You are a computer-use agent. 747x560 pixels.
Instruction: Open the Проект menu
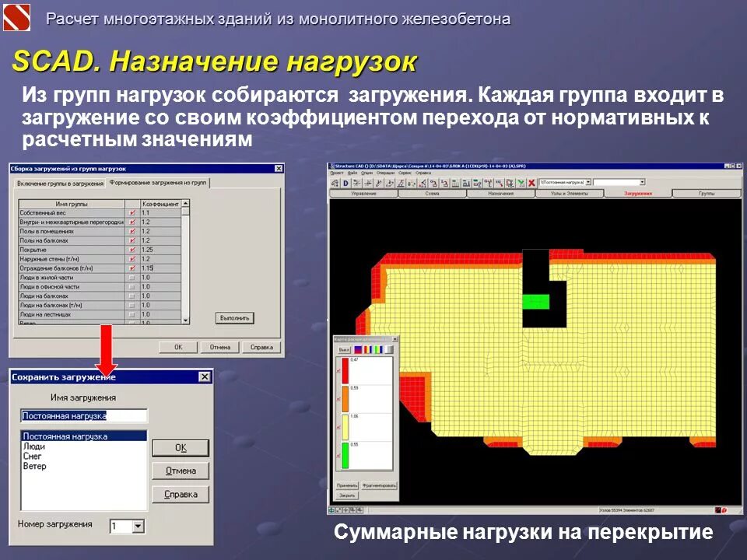336,173
